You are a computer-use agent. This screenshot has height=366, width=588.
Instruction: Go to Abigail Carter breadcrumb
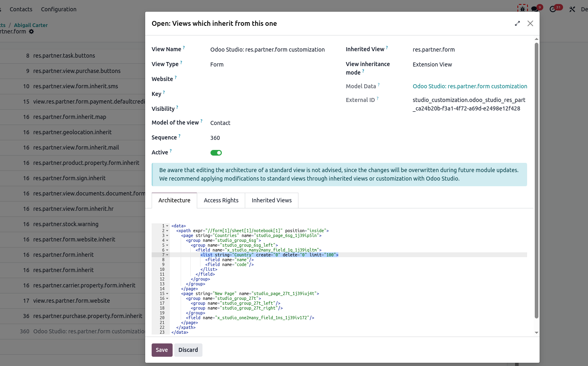pos(31,25)
